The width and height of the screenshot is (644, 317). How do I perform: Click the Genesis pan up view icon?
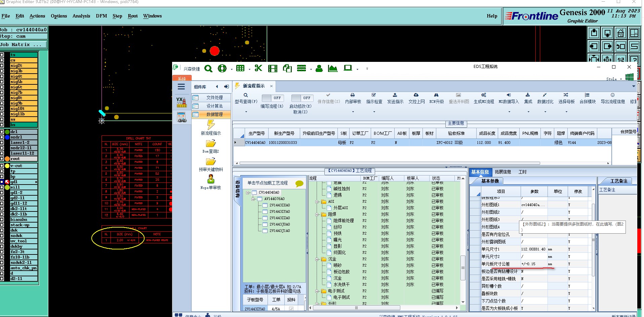click(594, 33)
